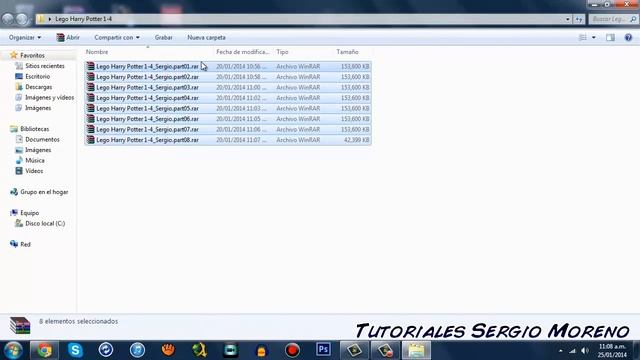
Task: Click the WinRAR icon of part05.rar
Action: click(x=91, y=108)
